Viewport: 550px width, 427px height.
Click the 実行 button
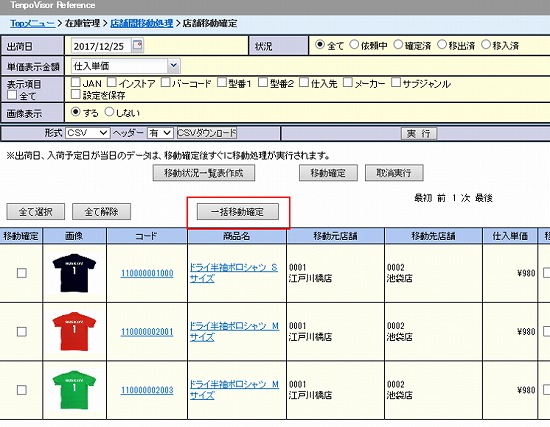419,133
